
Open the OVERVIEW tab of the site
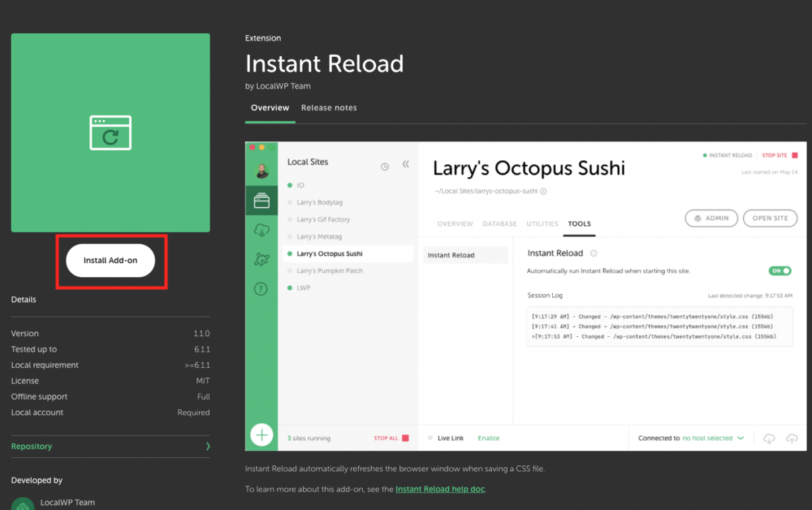click(x=455, y=224)
